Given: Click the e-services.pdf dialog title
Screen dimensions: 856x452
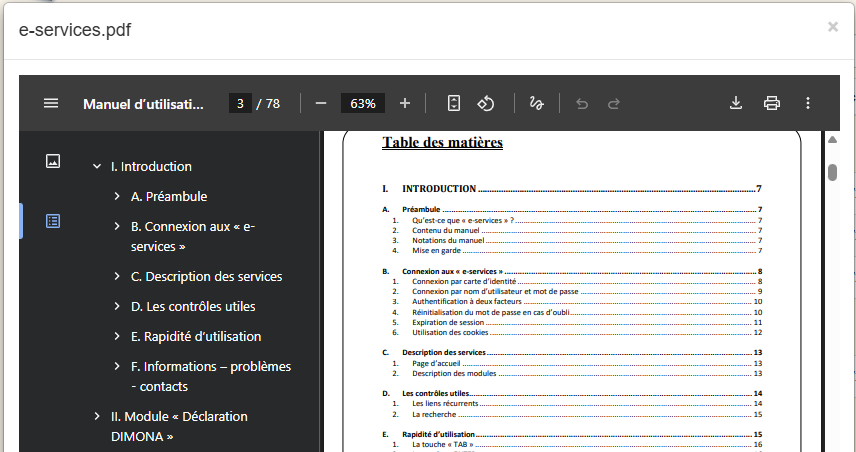Looking at the screenshot, I should click(75, 29).
